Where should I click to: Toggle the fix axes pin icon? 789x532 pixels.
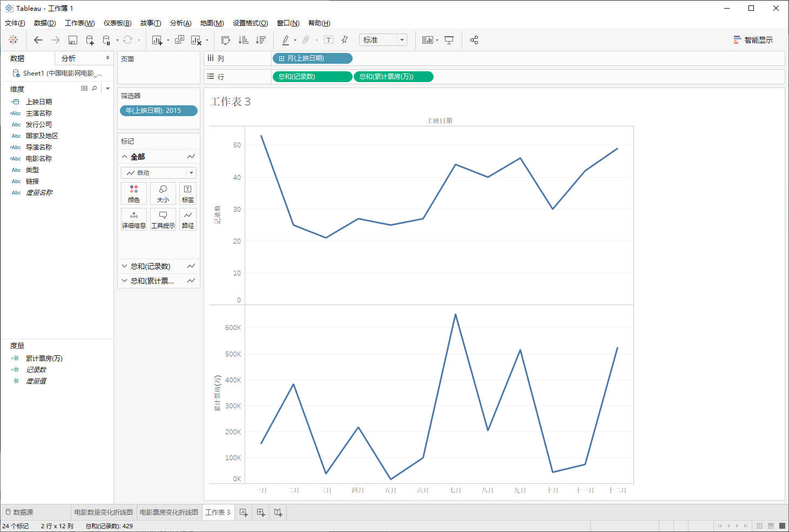pos(345,40)
